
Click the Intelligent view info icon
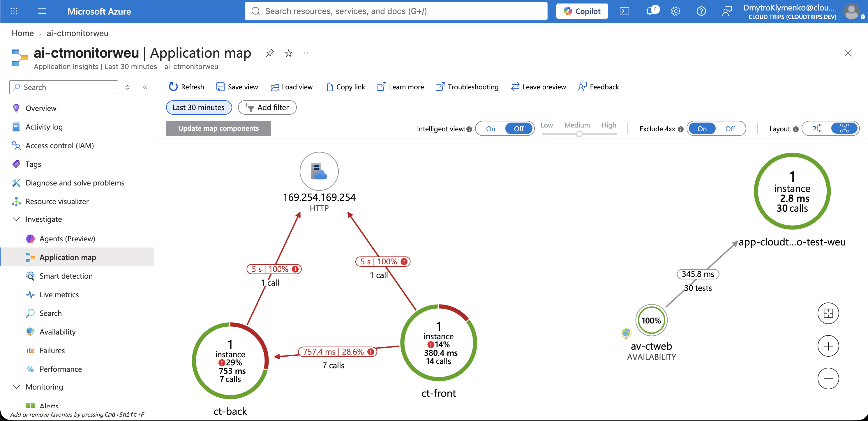tap(469, 129)
